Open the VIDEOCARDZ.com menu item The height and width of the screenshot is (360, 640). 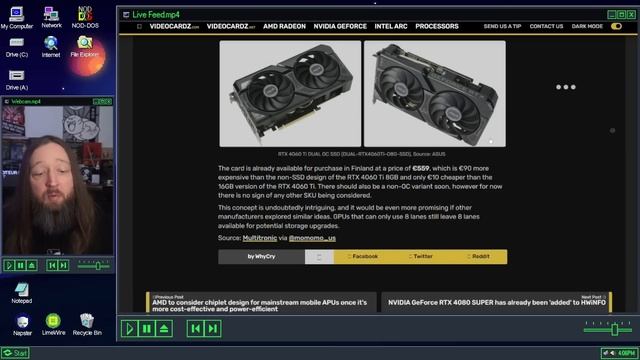[x=174, y=26]
